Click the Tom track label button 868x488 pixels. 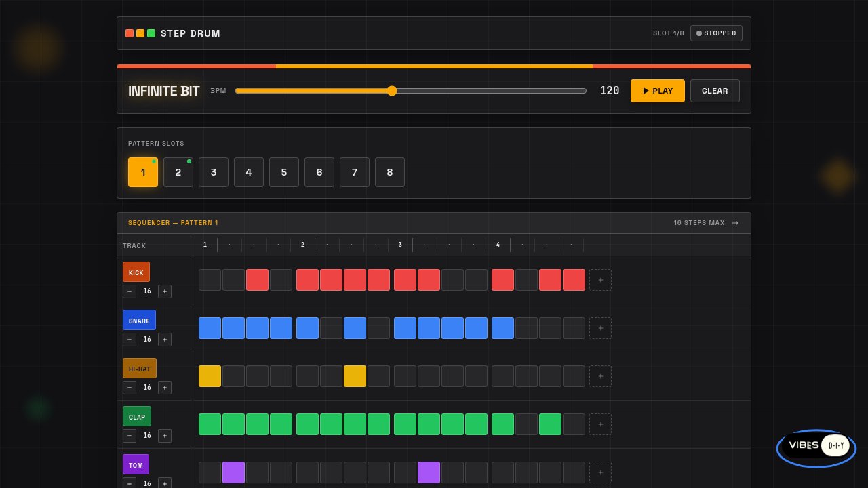[x=136, y=465]
